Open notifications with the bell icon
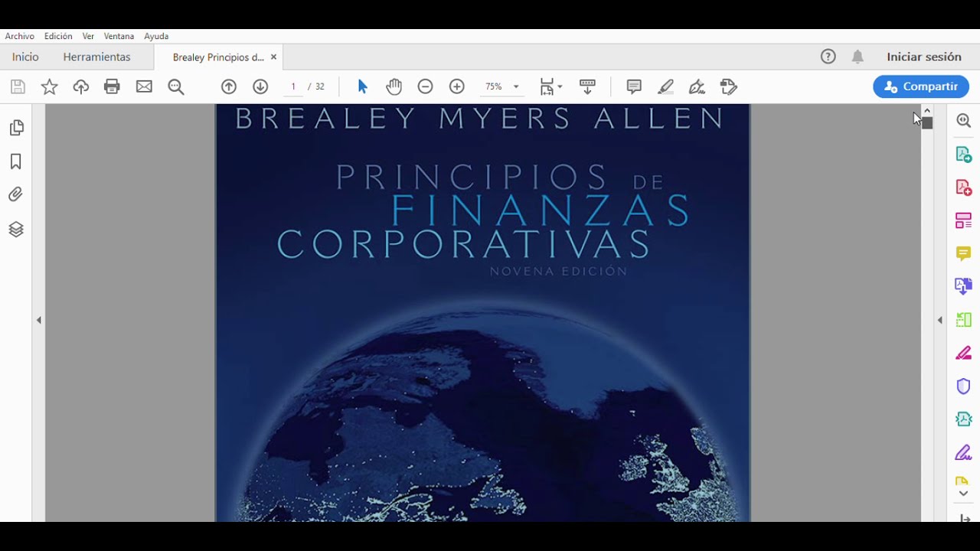980x551 pixels. tap(858, 57)
